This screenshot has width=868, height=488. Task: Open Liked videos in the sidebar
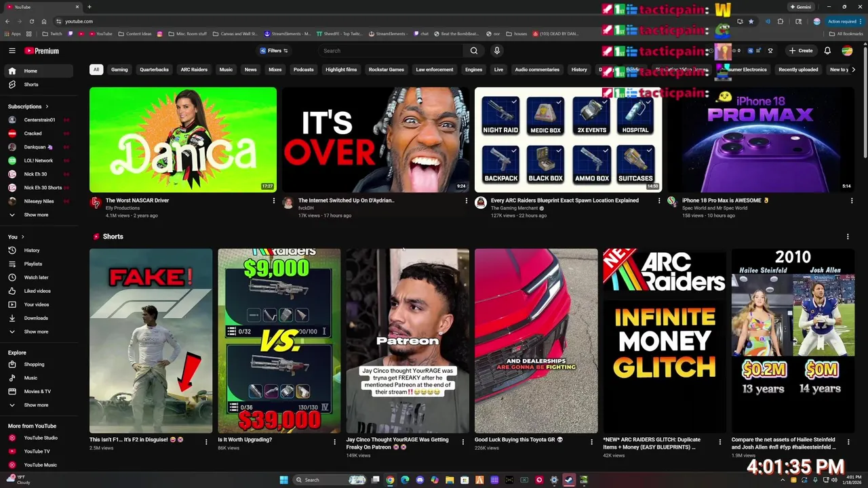click(38, 291)
